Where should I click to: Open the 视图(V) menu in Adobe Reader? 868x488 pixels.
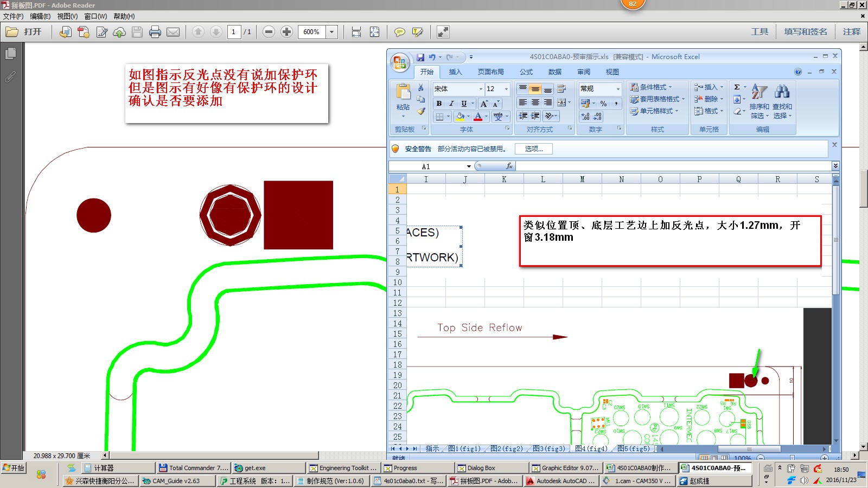[x=67, y=16]
